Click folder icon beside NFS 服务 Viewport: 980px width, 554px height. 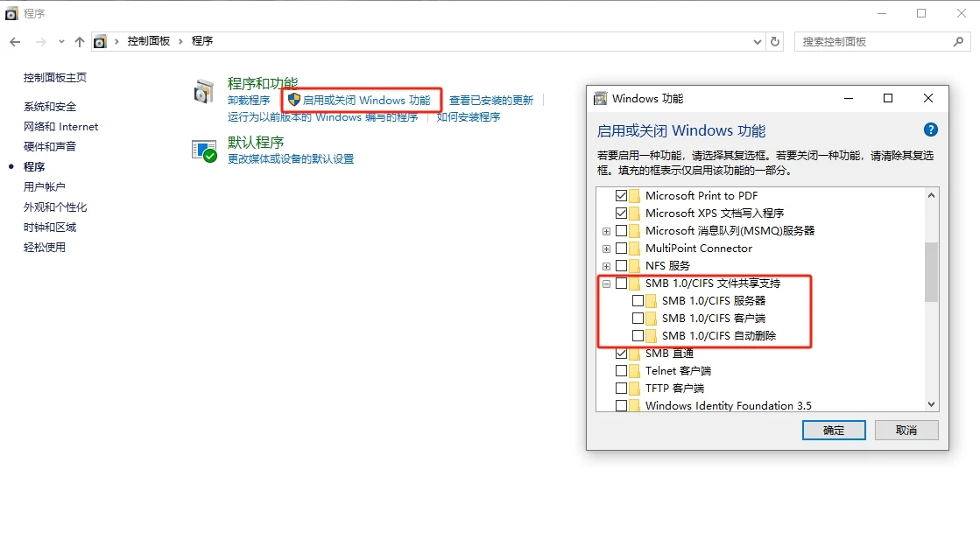click(634, 265)
